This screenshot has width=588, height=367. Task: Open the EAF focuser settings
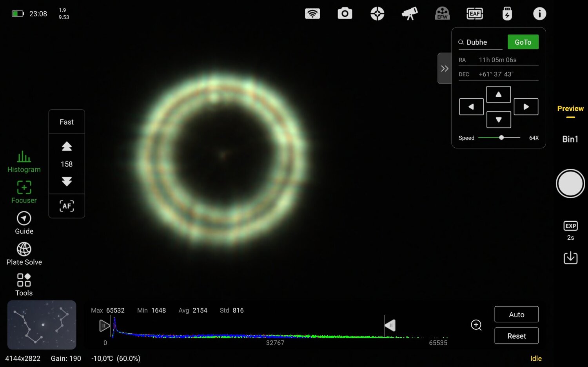click(474, 13)
